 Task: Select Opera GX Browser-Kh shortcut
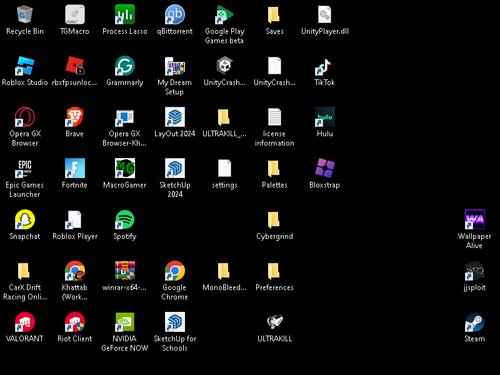click(125, 117)
